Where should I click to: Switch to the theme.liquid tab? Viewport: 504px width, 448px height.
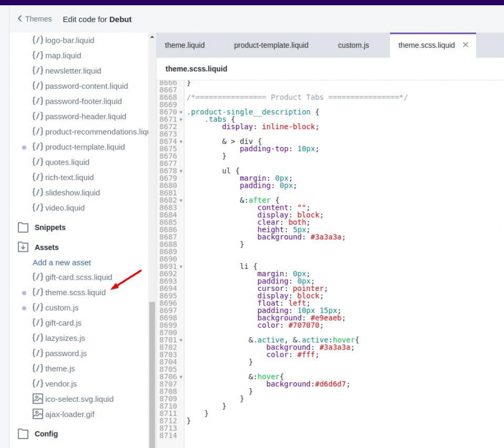tap(184, 45)
